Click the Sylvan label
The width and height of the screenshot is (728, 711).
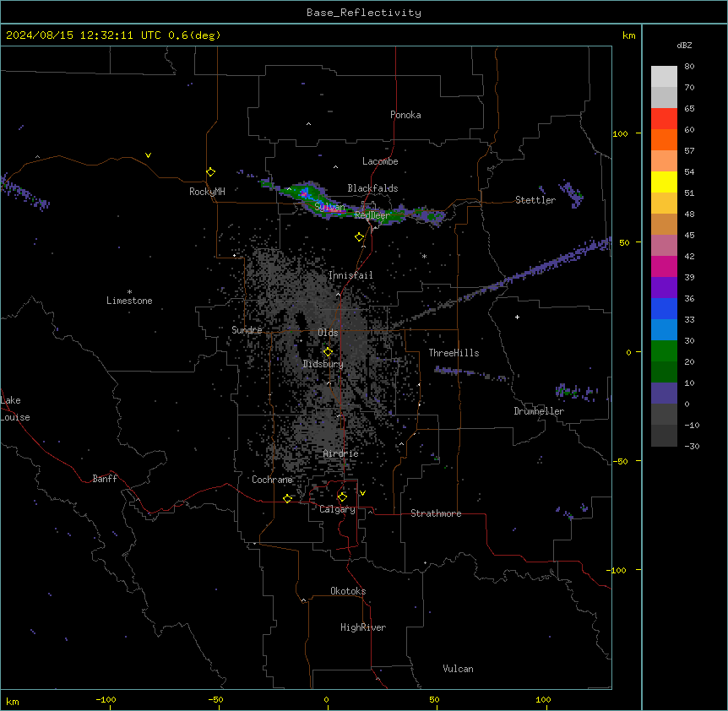329,207
